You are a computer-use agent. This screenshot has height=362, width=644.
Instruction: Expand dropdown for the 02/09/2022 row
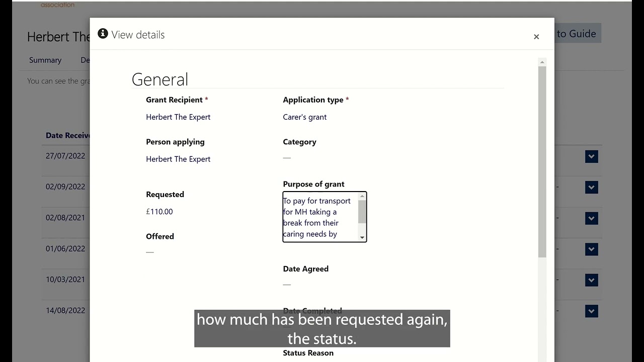591,188
